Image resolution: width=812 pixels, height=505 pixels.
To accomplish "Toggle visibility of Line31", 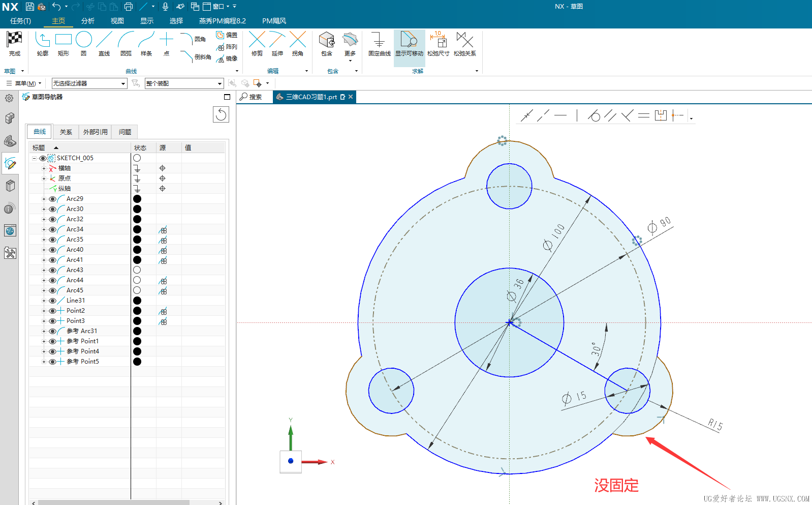I will click(x=52, y=301).
